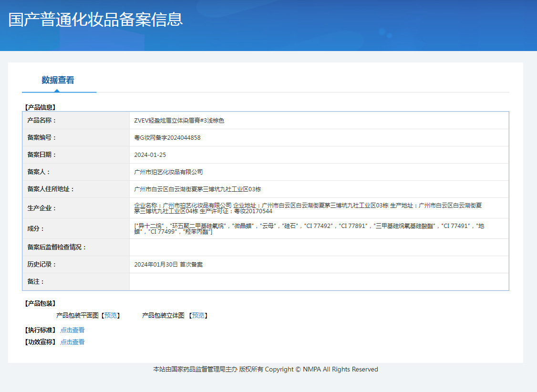Select product name ZVEV轻盈炫眉立体染眉膏#3浅棕色
The width and height of the screenshot is (537, 392).
(x=179, y=121)
